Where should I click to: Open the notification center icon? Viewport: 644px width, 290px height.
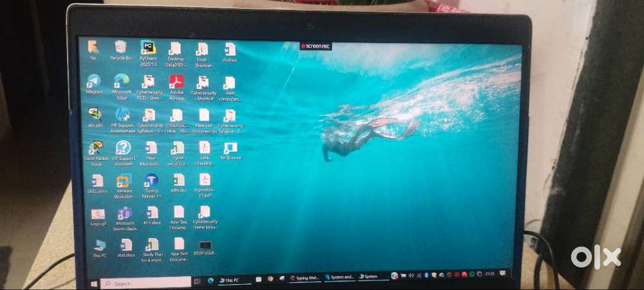coord(502,273)
